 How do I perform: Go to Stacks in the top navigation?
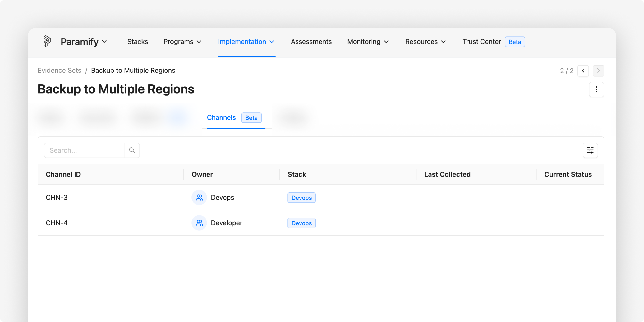pyautogui.click(x=137, y=42)
